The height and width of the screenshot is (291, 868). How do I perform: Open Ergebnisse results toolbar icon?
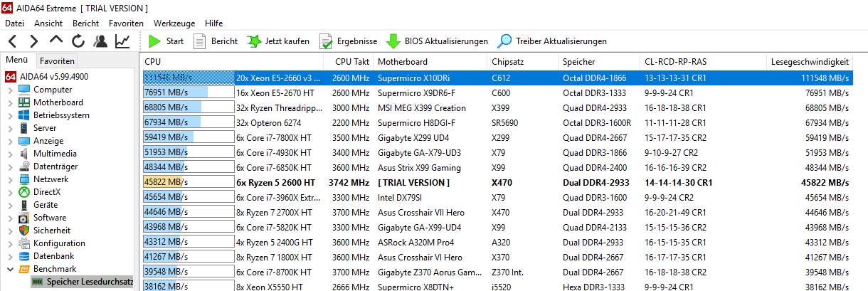[x=326, y=41]
